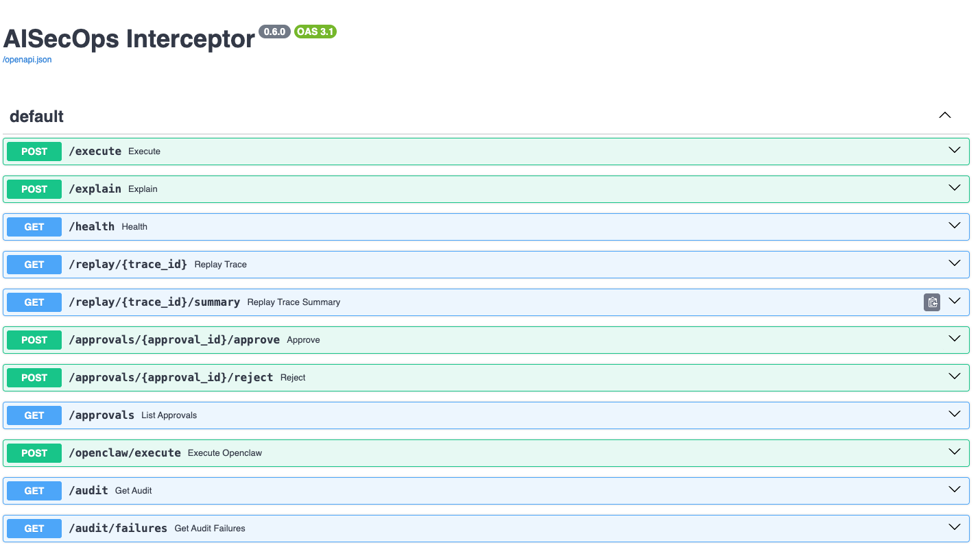Open the /execute endpoint path

[95, 151]
